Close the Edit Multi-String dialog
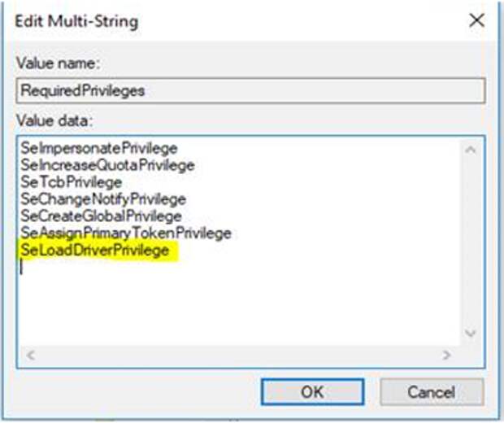The image size is (504, 423). [476, 21]
